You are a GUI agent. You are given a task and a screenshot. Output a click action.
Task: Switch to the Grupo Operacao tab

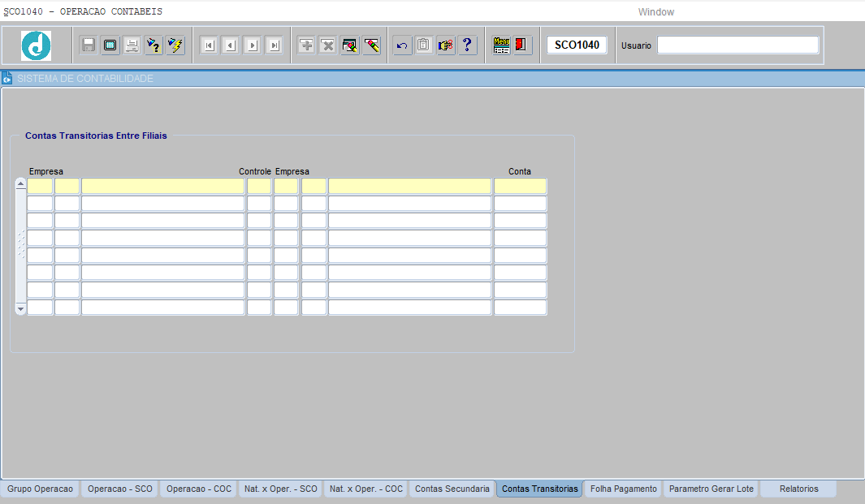point(40,489)
